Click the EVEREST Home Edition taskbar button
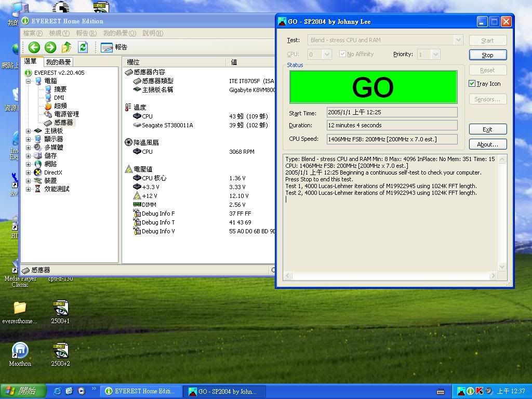Image resolution: width=532 pixels, height=399 pixels. tap(141, 391)
